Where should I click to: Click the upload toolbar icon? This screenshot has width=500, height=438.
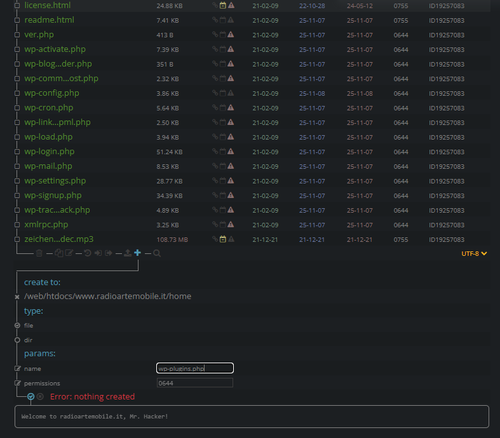(127, 253)
